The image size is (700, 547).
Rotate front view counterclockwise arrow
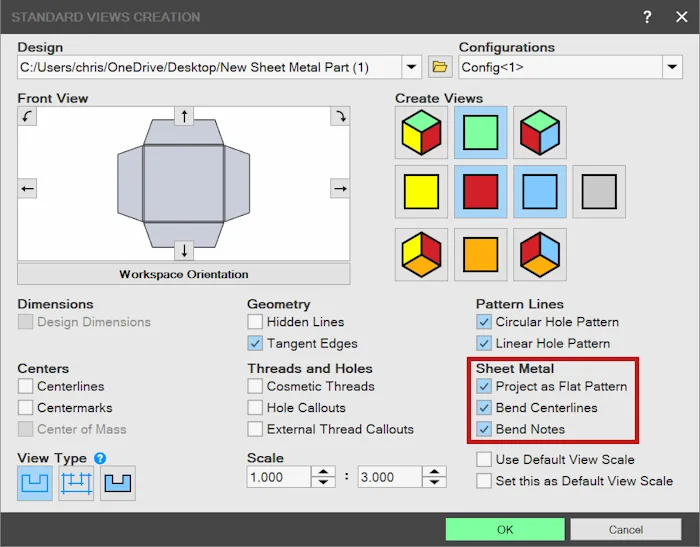27,117
